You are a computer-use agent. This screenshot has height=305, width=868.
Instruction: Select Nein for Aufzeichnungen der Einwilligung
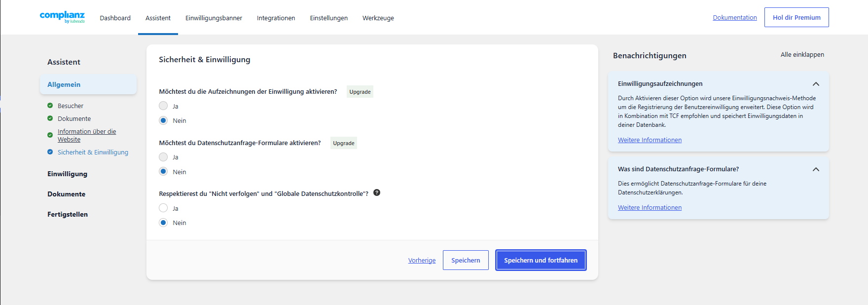163,120
